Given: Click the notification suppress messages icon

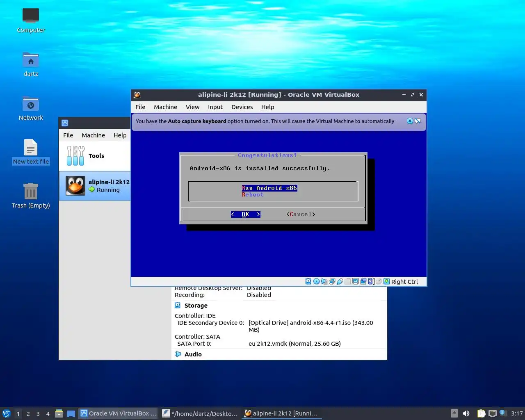Looking at the screenshot, I should [418, 121].
